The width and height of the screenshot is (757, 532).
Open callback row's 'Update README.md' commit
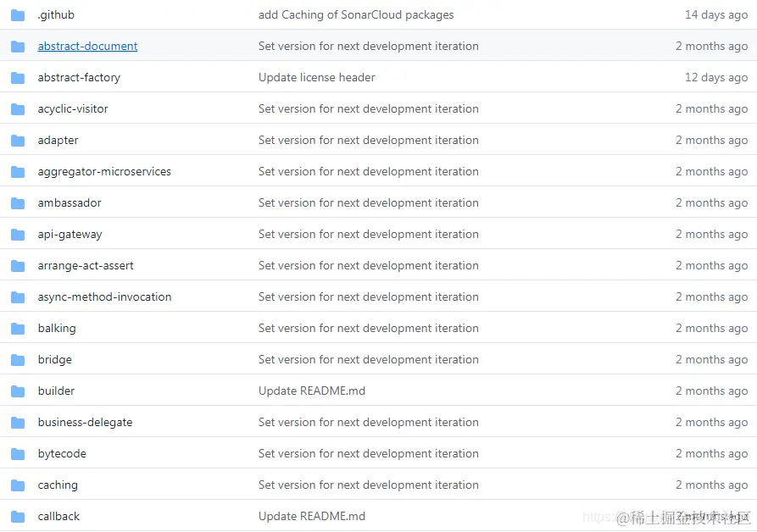click(312, 517)
